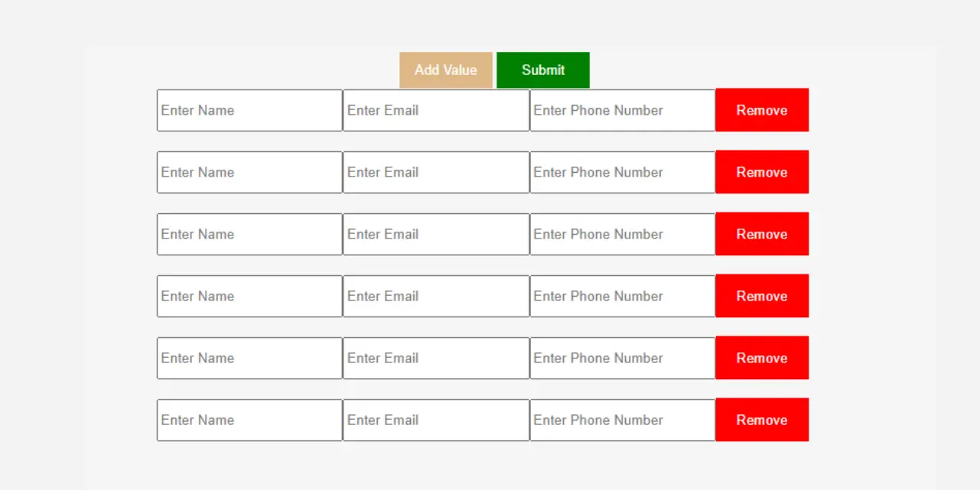
Task: Focus last row Enter Phone Number field
Action: click(x=623, y=420)
